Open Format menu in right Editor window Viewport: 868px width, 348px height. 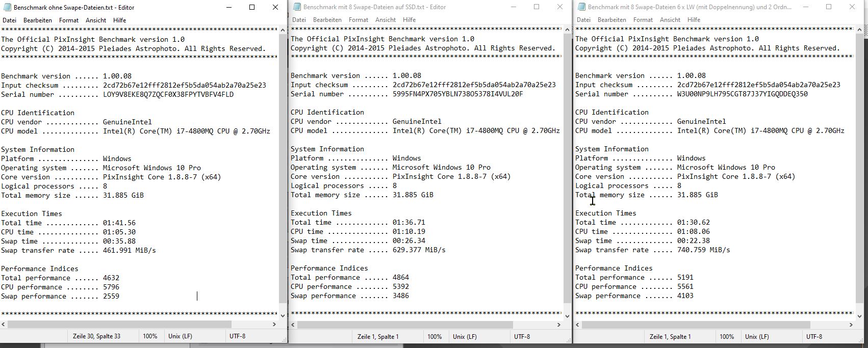coord(643,19)
